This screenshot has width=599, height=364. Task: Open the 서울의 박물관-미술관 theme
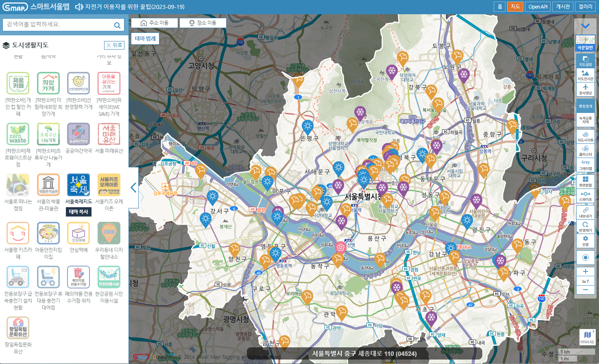[x=48, y=185]
